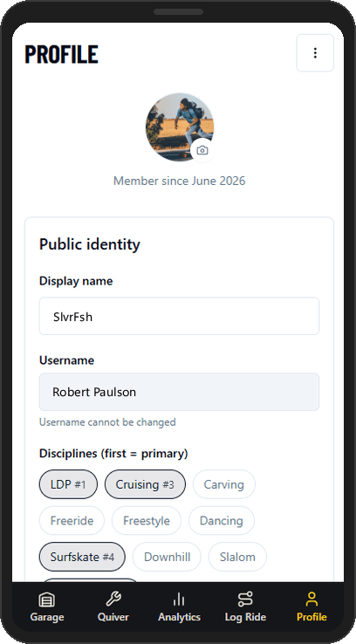Open the Log Ride tab
The height and width of the screenshot is (644, 356).
click(x=245, y=606)
